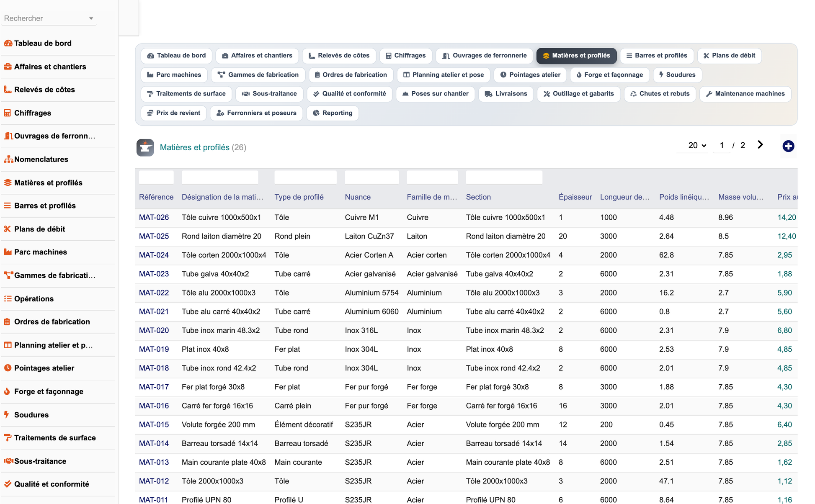Screen dimensions: 815x504
Task: Sort by the Nuance column header
Action: tap(358, 197)
